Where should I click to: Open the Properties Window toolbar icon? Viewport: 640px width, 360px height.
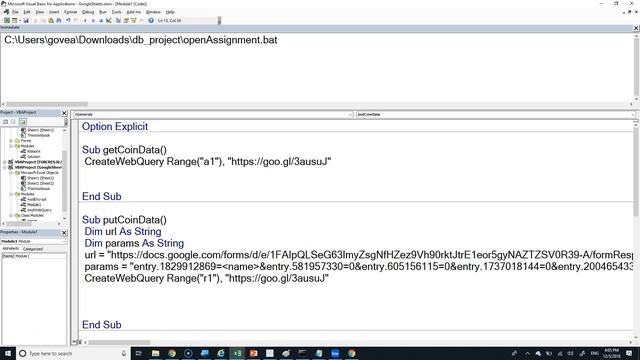(x=126, y=20)
